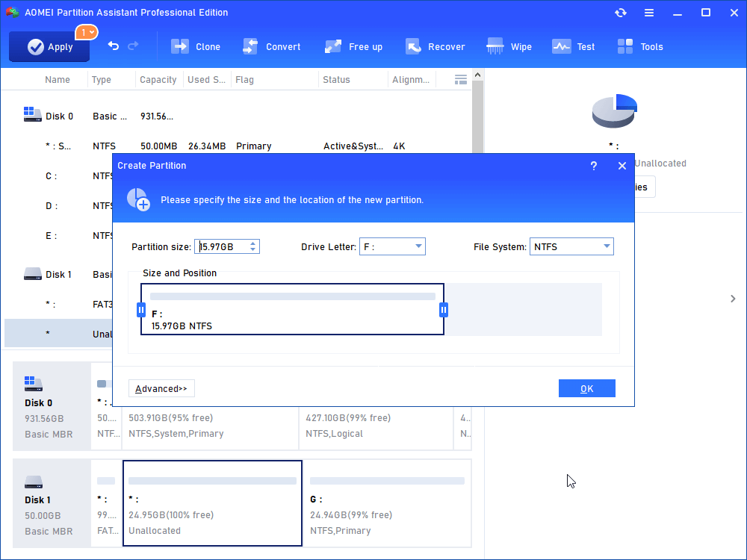747x560 pixels.
Task: Select the FAT32 partition row under Disk 1
Action: coord(58,305)
